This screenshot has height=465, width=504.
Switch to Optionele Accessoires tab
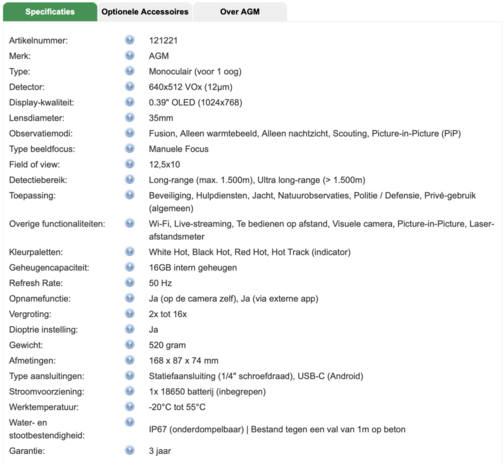tap(145, 12)
